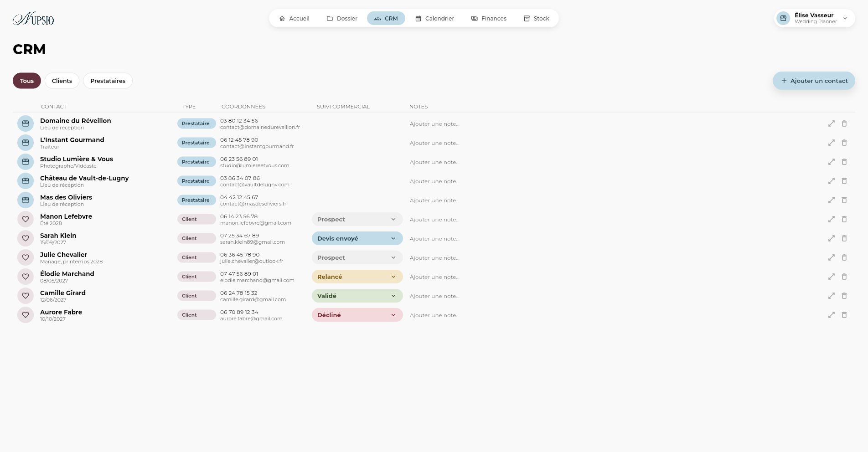Open Sarah Klein's Devis envoyé dropdown
868x452 pixels.
[x=357, y=238]
